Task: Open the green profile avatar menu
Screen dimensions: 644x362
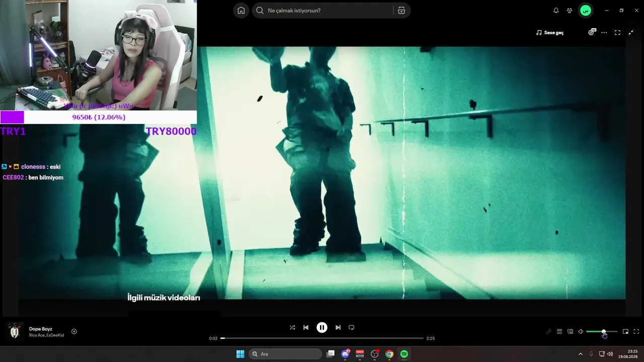Action: coord(585,11)
